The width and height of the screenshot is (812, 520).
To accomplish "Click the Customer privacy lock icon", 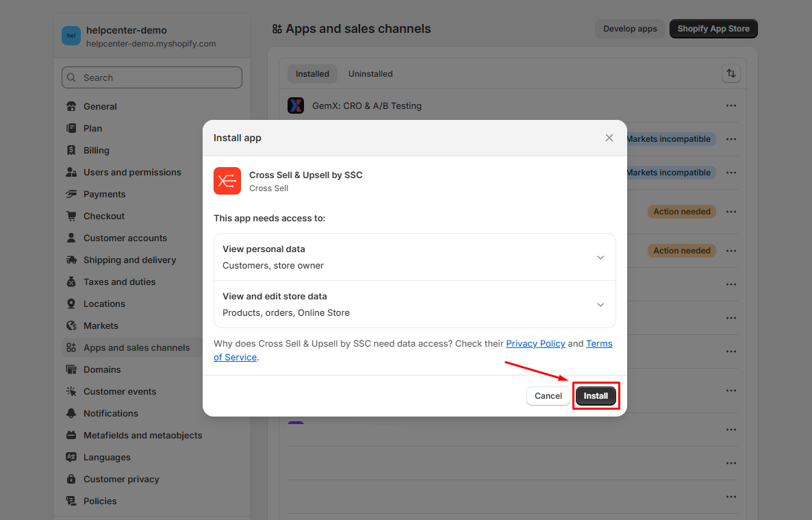I will coord(71,479).
